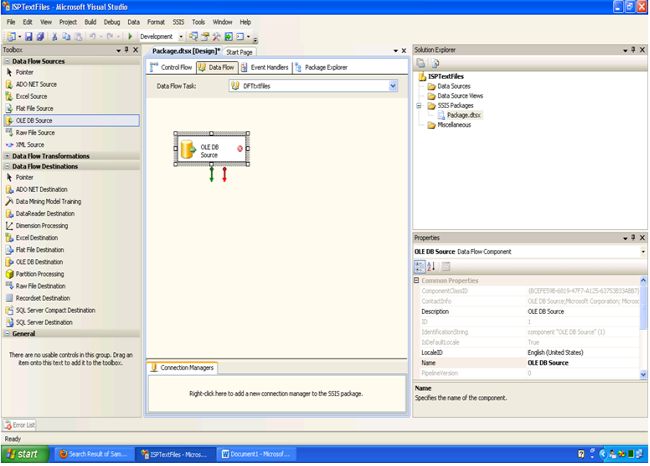
Task: Collapse the Common Properties section
Action: click(x=417, y=280)
